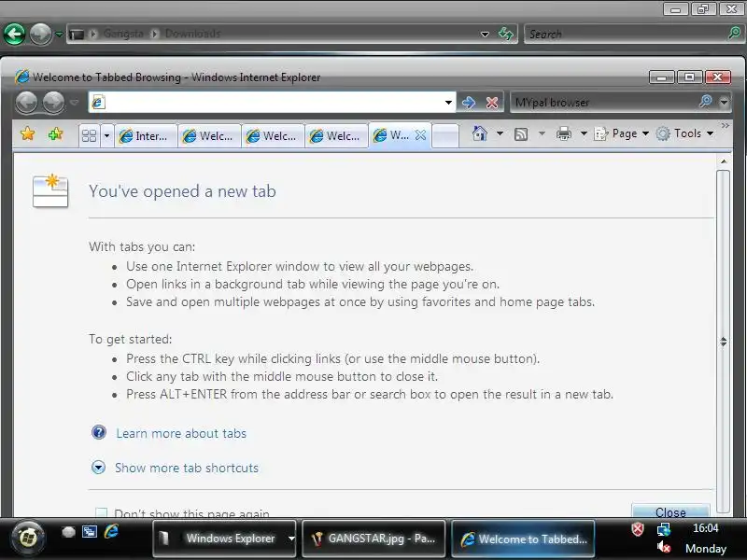Click the IE Forward button
The image size is (747, 560).
click(53, 102)
